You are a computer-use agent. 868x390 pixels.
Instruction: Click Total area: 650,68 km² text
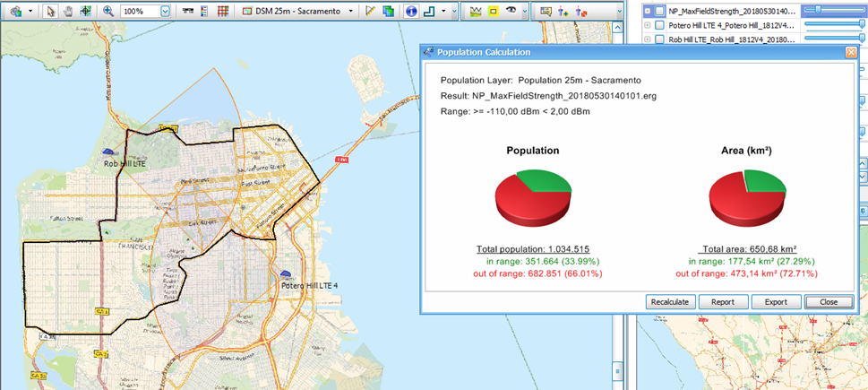coord(749,248)
